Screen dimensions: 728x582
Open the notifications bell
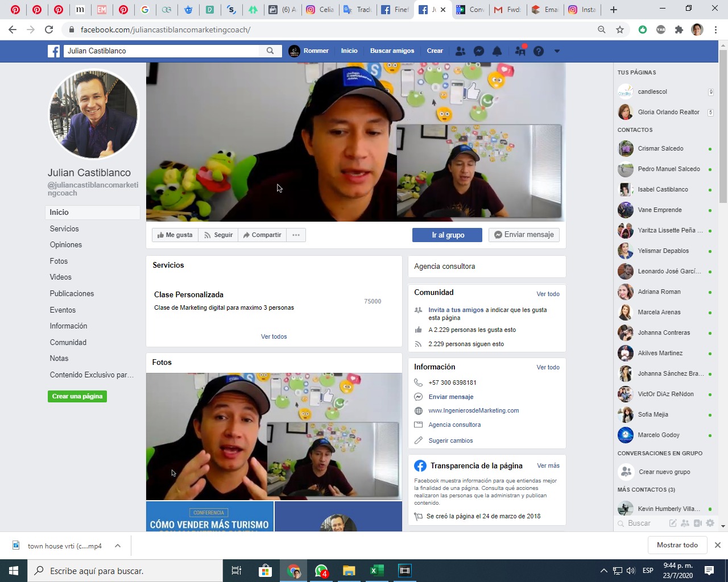pos(497,51)
